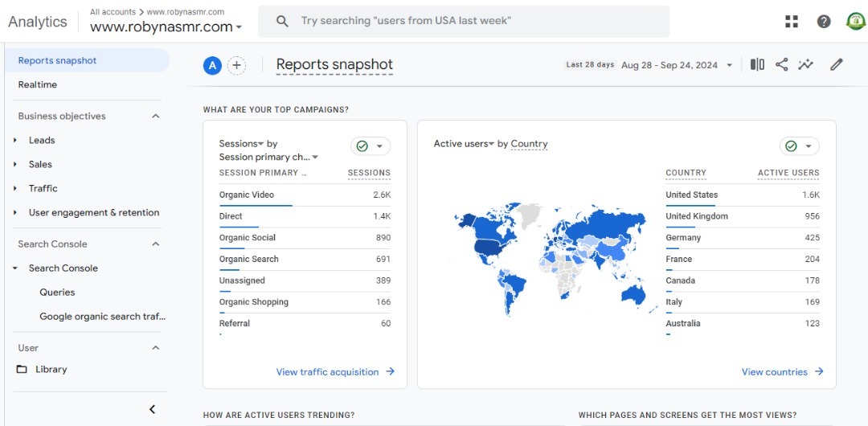The width and height of the screenshot is (868, 426).
Task: Click the add comparison plus icon
Action: coord(236,66)
